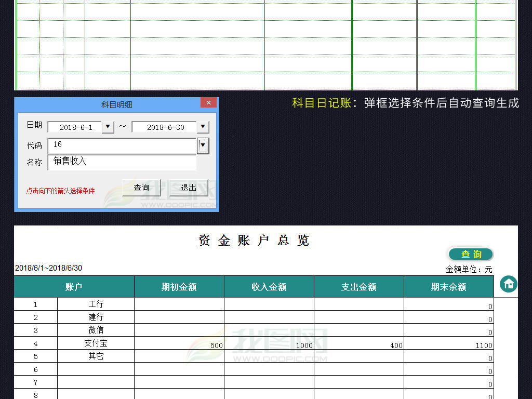532x399 pixels.
Task: Click the 退出 exit button
Action: [189, 188]
